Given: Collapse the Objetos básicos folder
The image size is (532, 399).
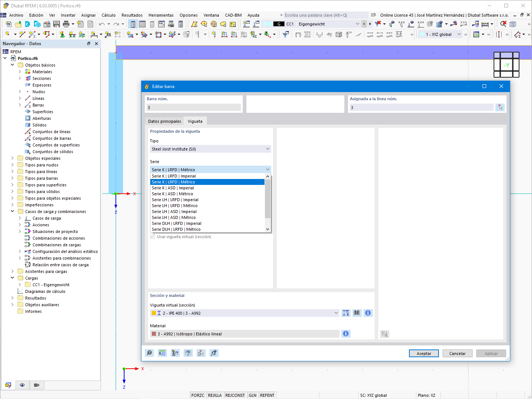Looking at the screenshot, I should (x=13, y=65).
